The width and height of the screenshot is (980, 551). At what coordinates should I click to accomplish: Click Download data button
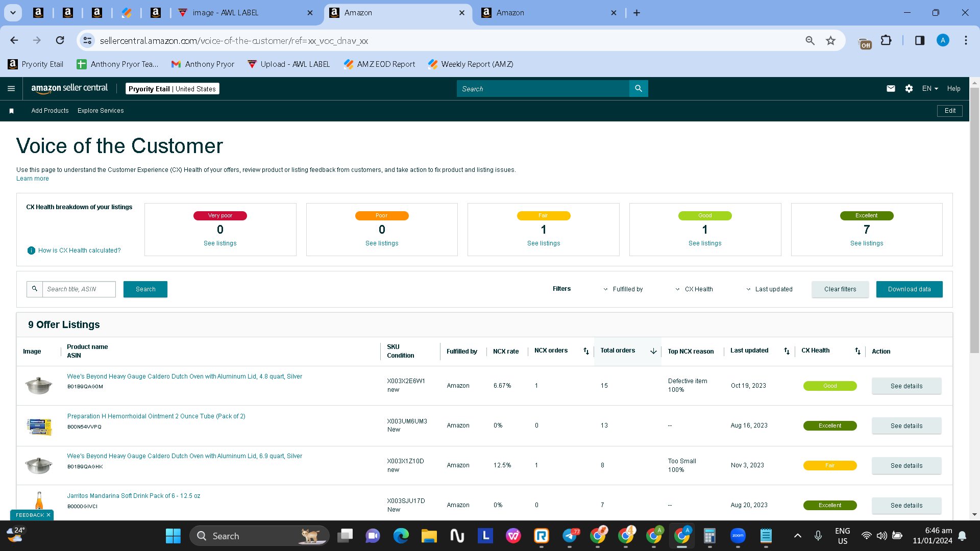[x=909, y=289]
